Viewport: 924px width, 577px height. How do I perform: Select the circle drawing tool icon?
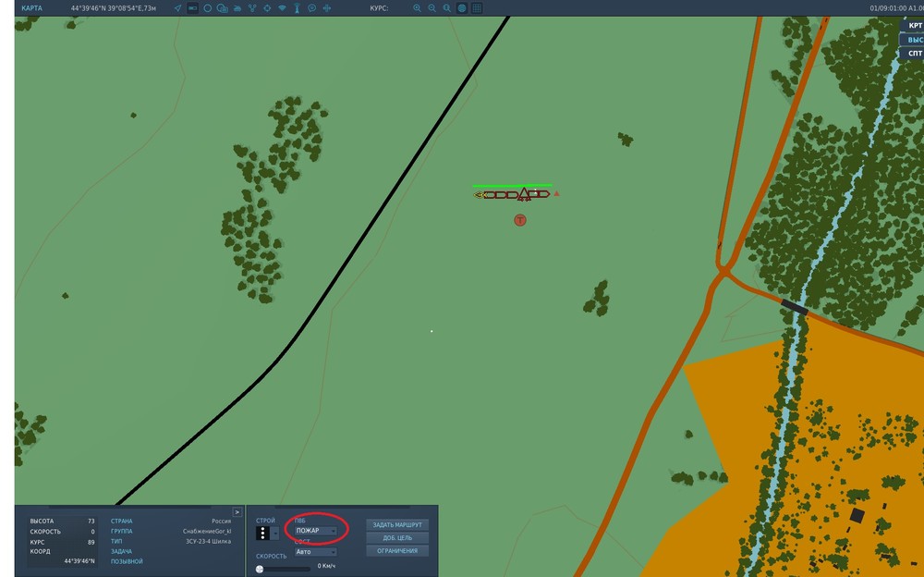(207, 8)
